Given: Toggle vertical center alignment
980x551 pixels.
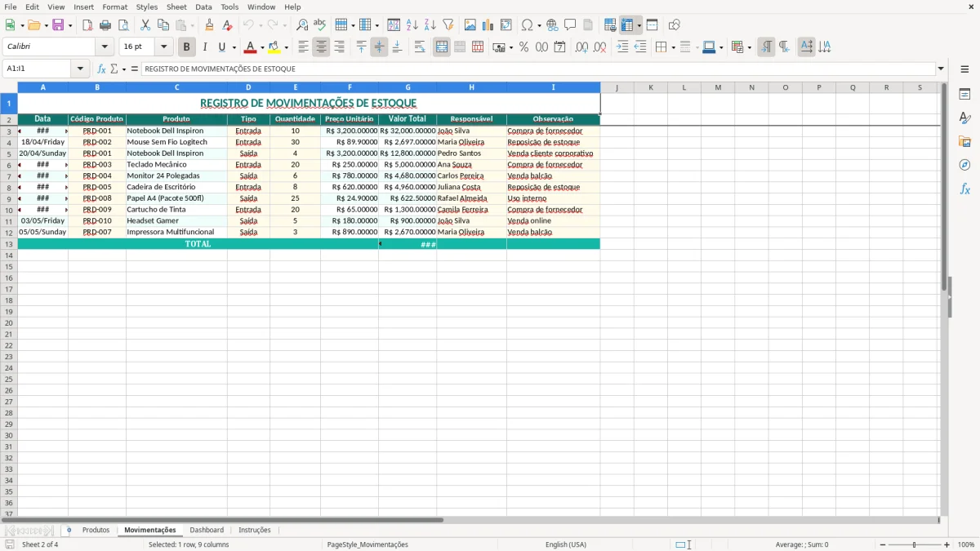Looking at the screenshot, I should (379, 47).
